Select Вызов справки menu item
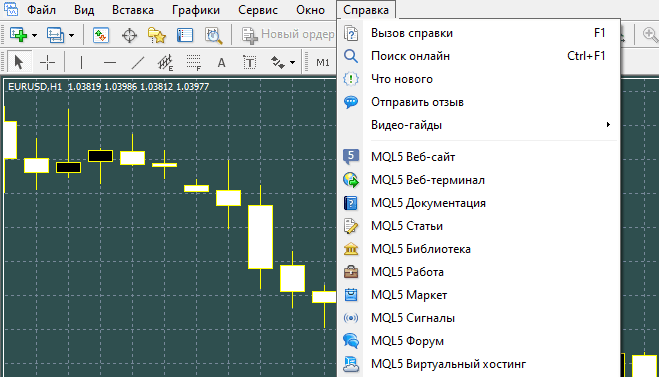659x377 pixels. [x=479, y=33]
